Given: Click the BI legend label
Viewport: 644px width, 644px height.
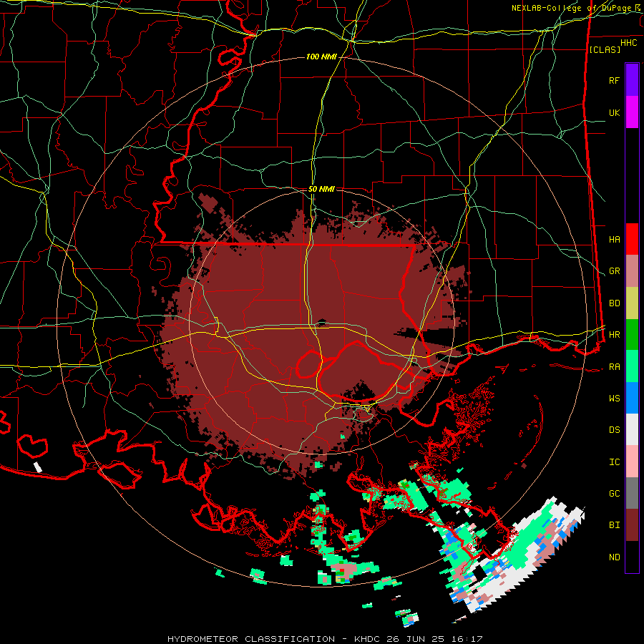Looking at the screenshot, I should point(614,525).
